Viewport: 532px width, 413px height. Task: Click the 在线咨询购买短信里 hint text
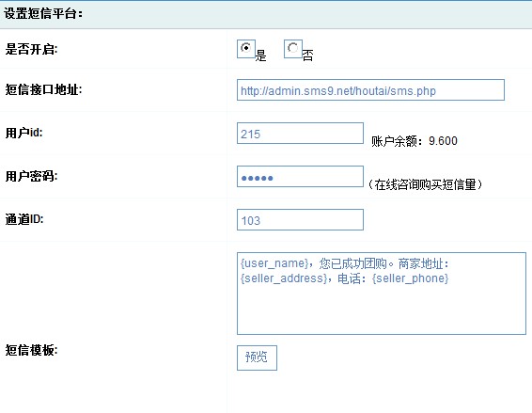(425, 184)
